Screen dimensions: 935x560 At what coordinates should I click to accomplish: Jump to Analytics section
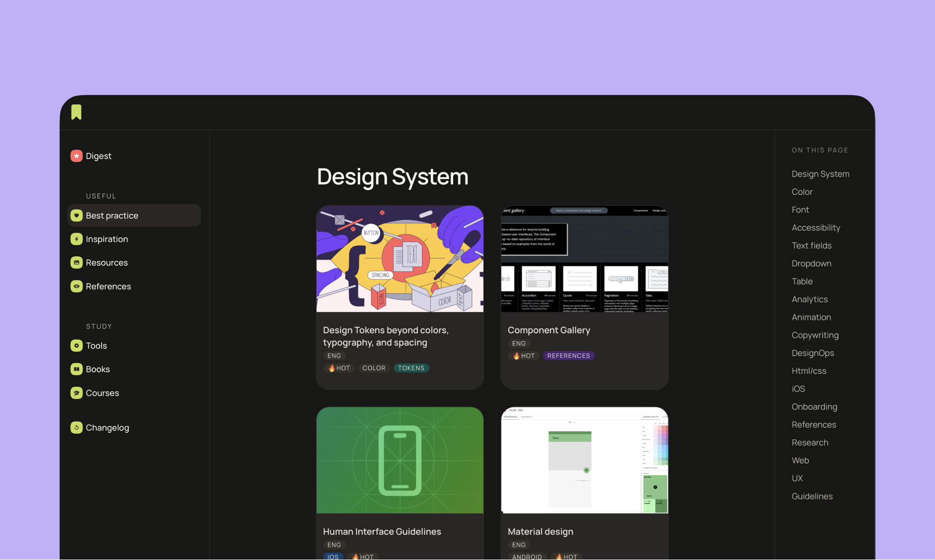tap(809, 299)
